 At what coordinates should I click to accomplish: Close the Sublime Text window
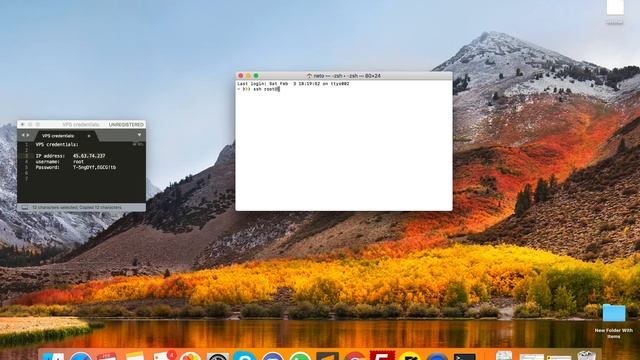click(x=23, y=124)
